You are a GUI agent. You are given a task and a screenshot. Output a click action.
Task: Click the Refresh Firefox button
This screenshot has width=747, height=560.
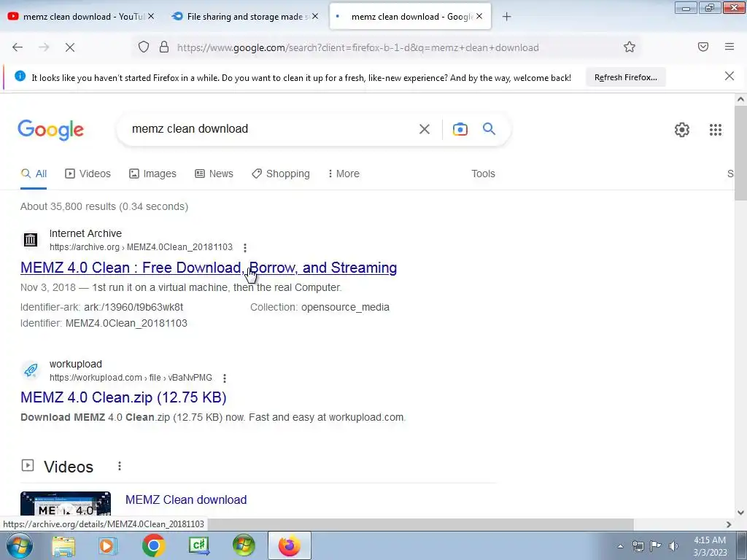coord(625,77)
